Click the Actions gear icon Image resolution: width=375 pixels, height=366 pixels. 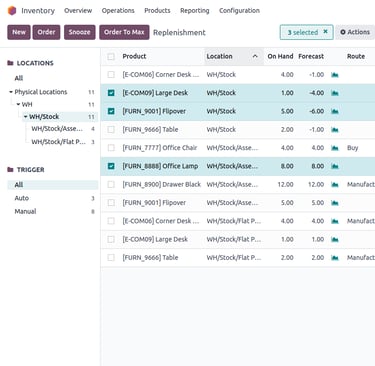(x=343, y=32)
